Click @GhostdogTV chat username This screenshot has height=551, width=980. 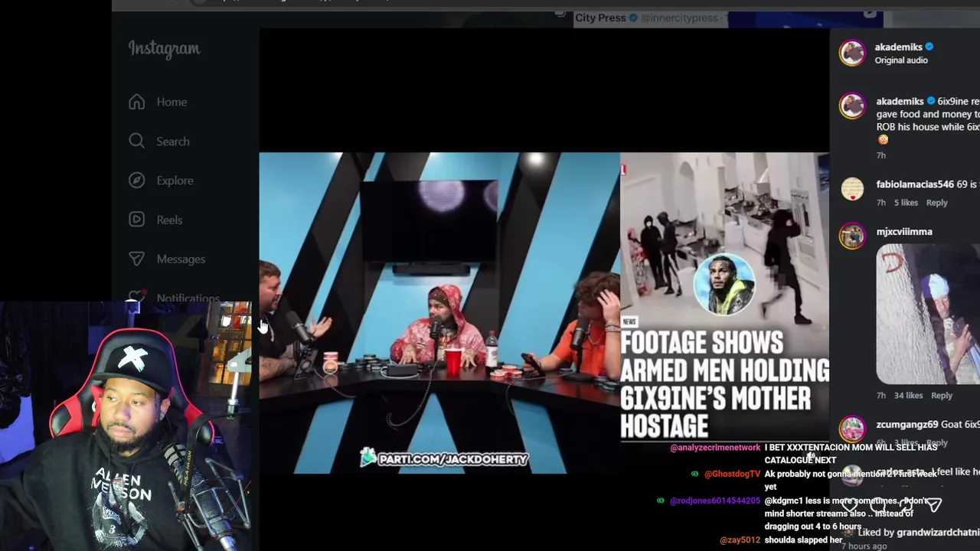coord(732,474)
